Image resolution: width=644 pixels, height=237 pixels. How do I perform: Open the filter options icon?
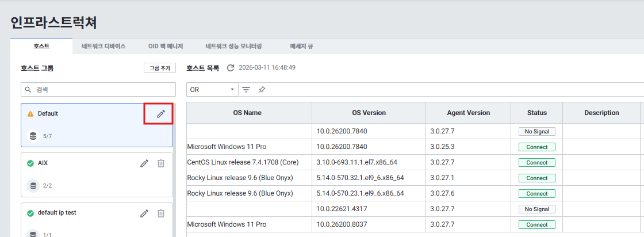pos(246,90)
